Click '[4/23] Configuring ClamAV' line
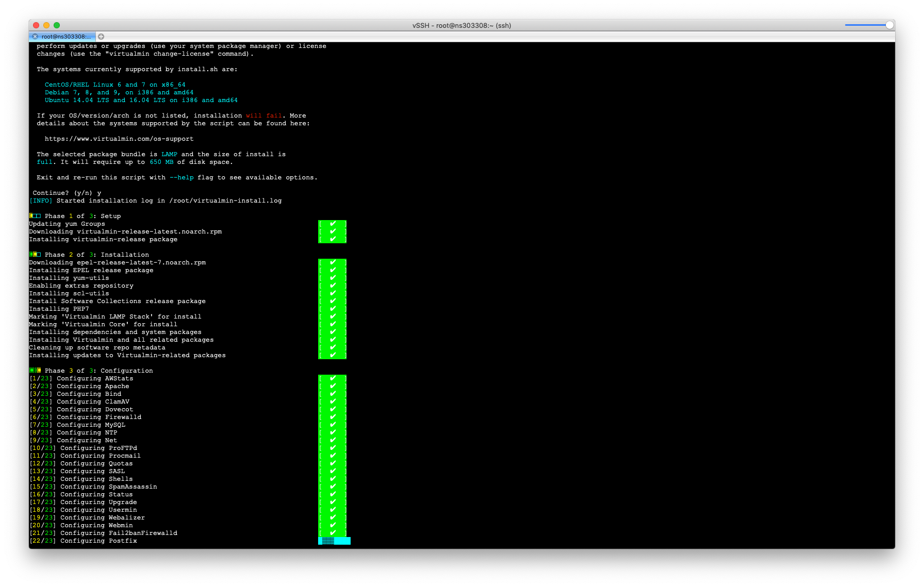This screenshot has width=924, height=587. [79, 401]
